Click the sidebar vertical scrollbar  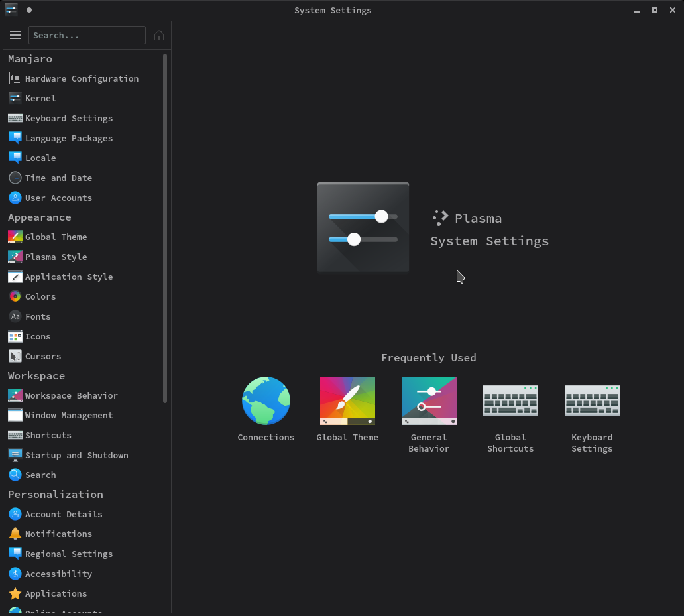[x=165, y=228]
